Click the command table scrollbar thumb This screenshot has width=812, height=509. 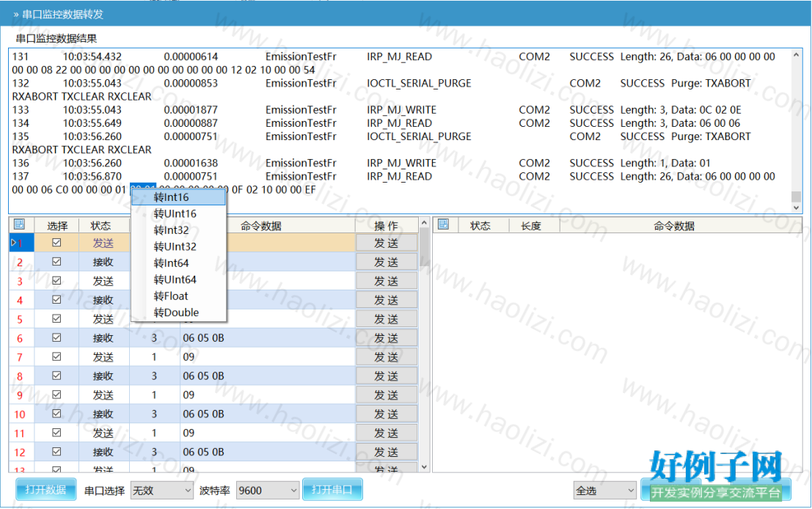point(424,247)
